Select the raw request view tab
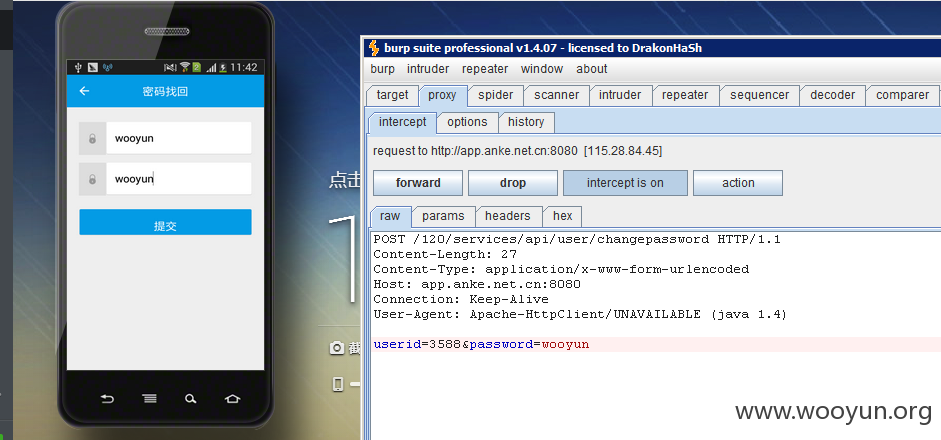This screenshot has height=440, width=941. tap(390, 216)
